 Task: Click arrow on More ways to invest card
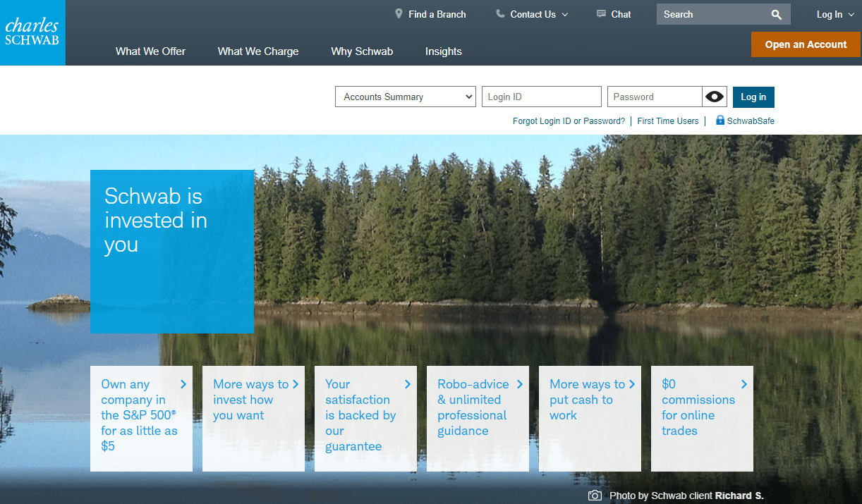(296, 384)
